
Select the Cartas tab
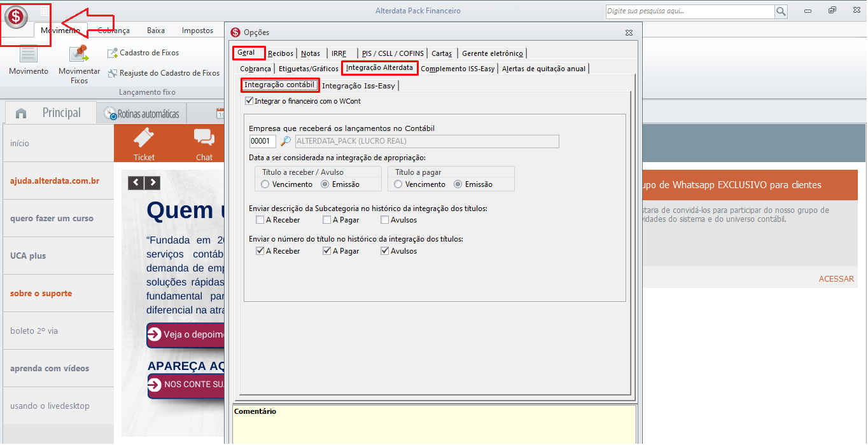click(x=442, y=53)
